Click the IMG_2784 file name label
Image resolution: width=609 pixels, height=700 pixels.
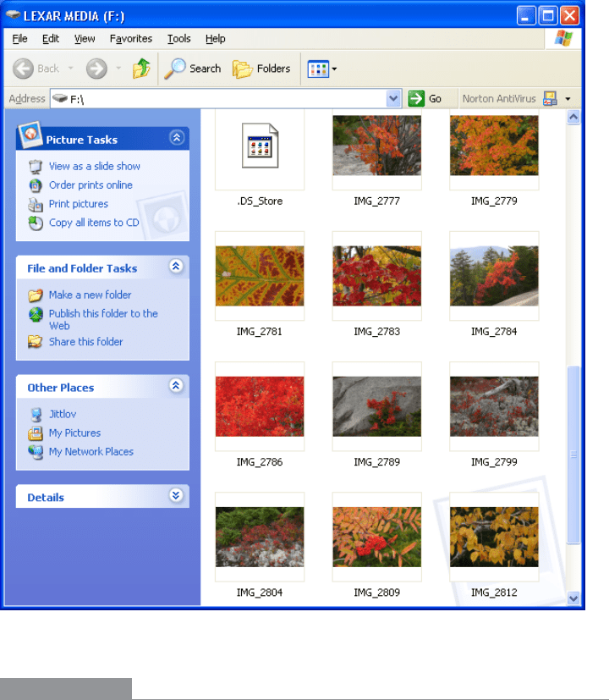coord(494,332)
